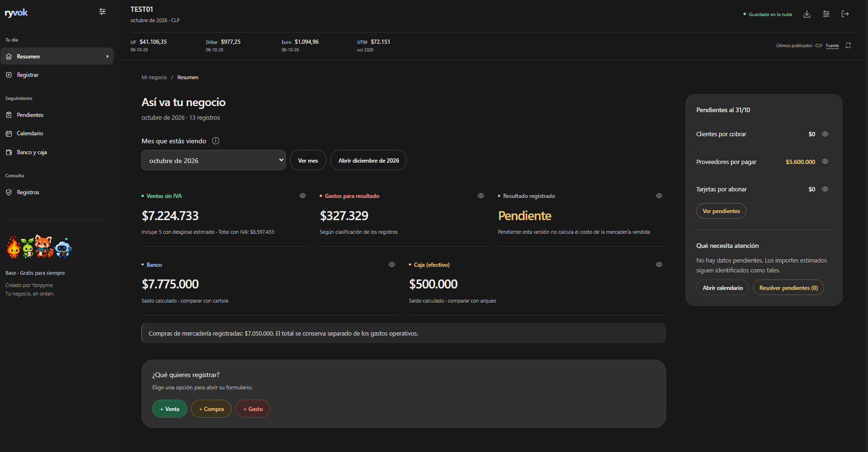
Task: Click 'Abrir diciembre de 2026' button
Action: point(369,160)
